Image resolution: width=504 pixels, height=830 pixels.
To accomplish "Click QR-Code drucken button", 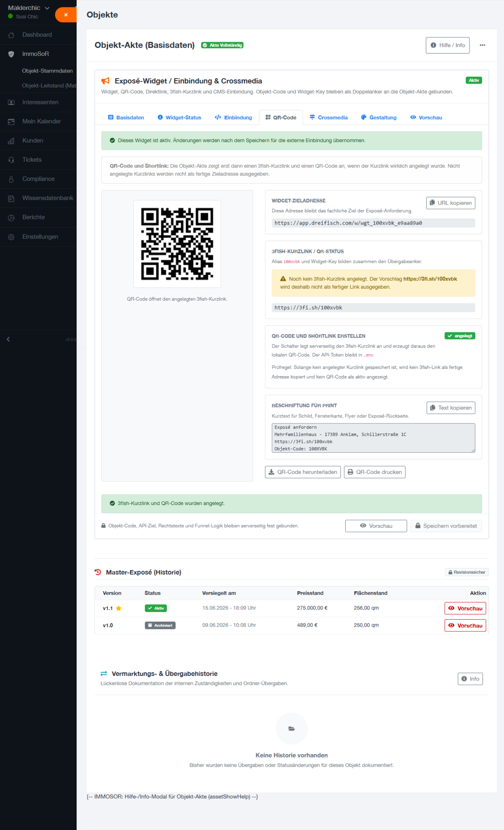I will click(x=375, y=472).
